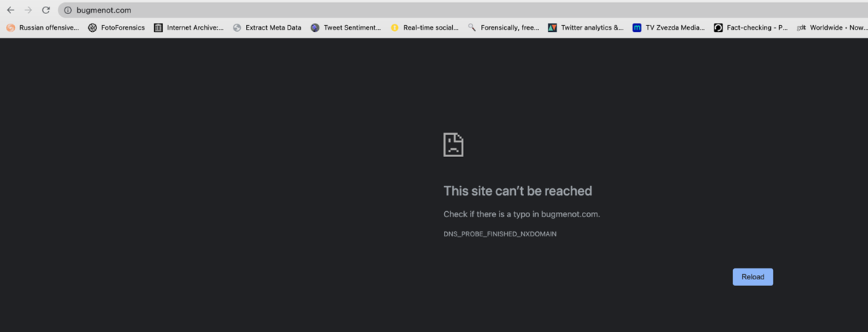
Task: Go back using the back arrow
Action: point(10,10)
